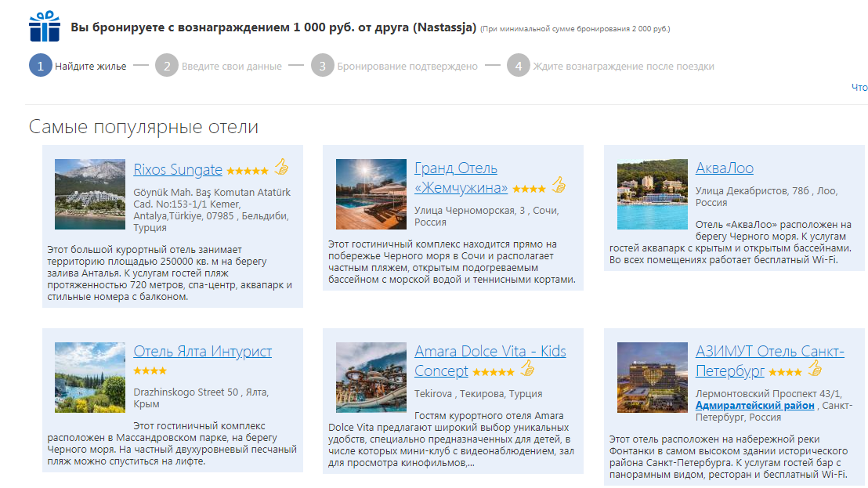Click the address Улица Декабристов, 78б, Лоо
868x488 pixels.
pyautogui.click(x=766, y=197)
